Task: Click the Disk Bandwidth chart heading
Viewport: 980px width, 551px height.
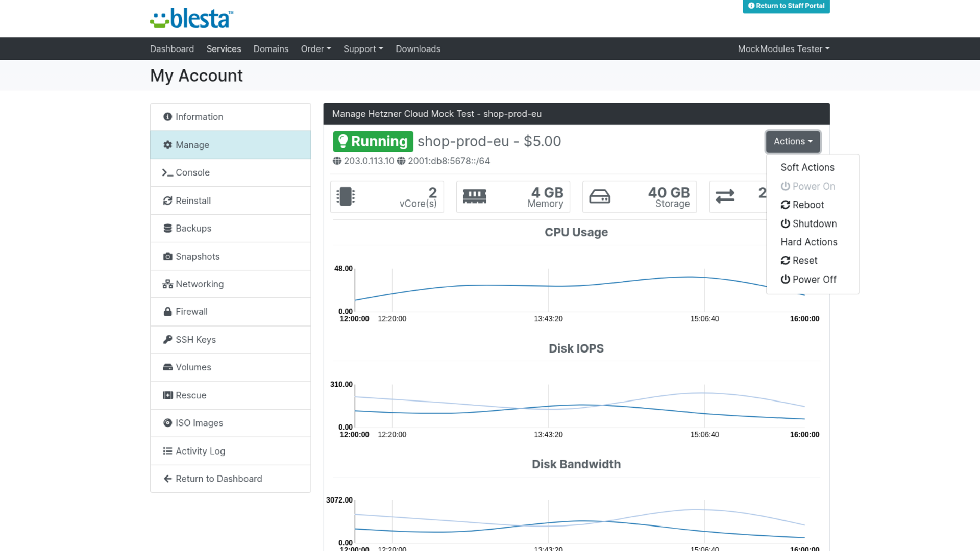Action: (576, 464)
